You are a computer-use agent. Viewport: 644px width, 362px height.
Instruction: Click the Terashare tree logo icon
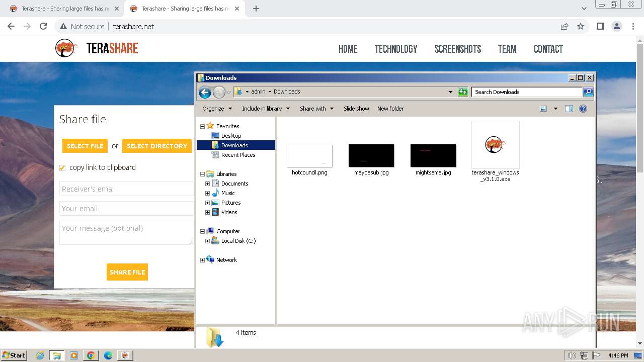tap(66, 48)
